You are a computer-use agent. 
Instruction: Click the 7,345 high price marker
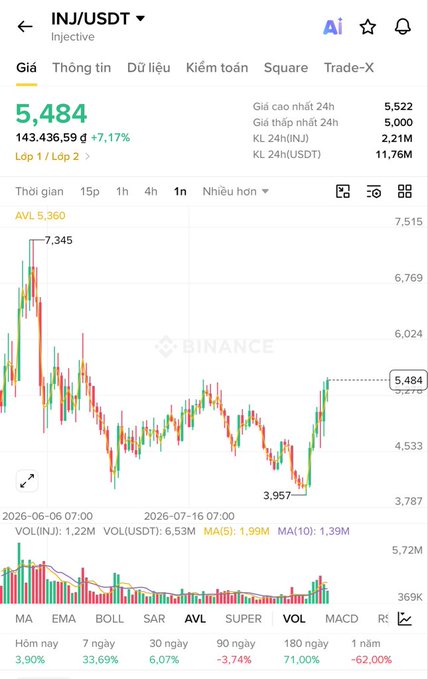click(x=58, y=240)
